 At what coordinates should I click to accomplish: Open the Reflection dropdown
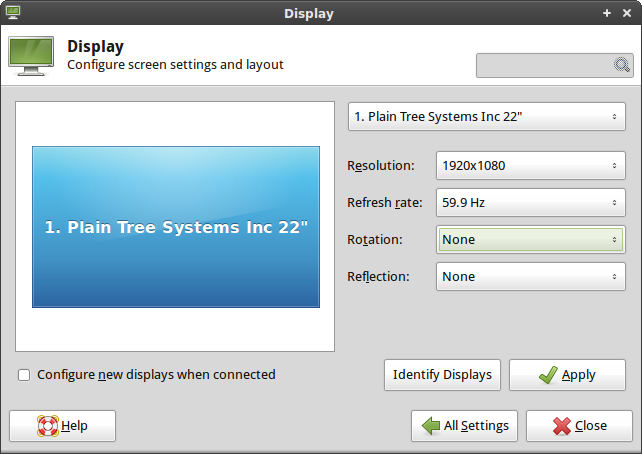pyautogui.click(x=530, y=277)
